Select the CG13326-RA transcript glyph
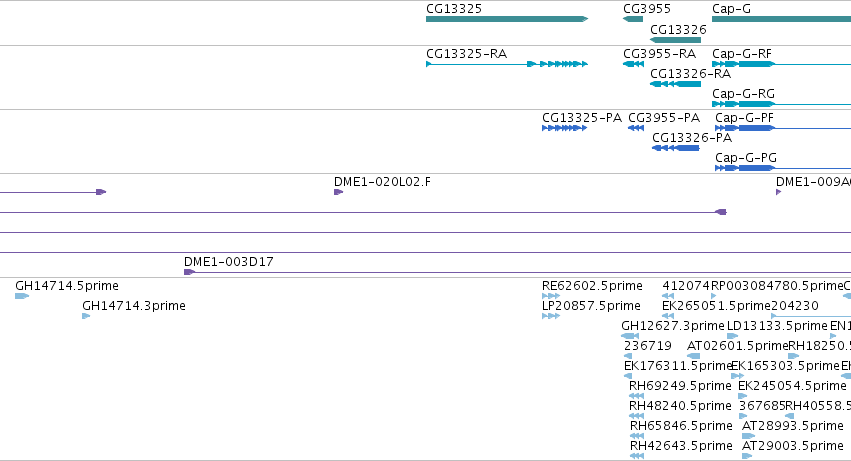The width and height of the screenshot is (851, 461). 675,84
